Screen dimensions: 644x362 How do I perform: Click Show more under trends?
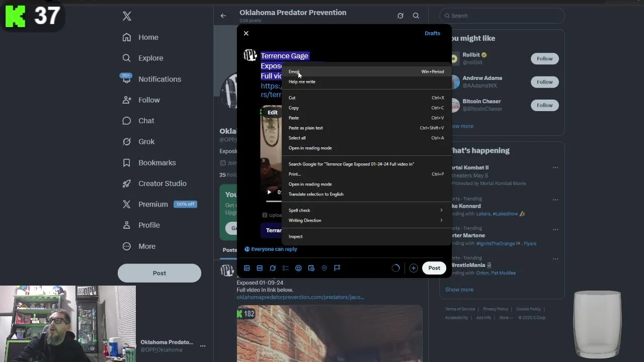pyautogui.click(x=459, y=290)
